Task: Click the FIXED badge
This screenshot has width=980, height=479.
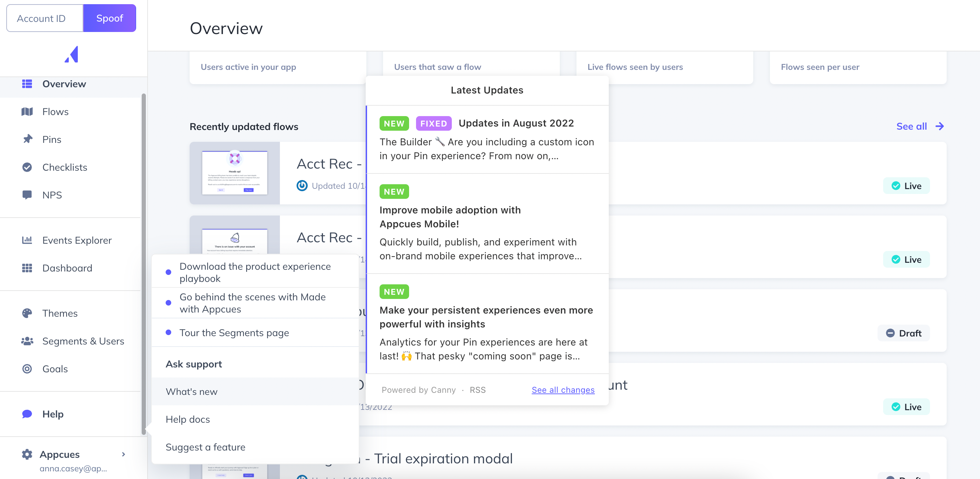Action: point(434,123)
